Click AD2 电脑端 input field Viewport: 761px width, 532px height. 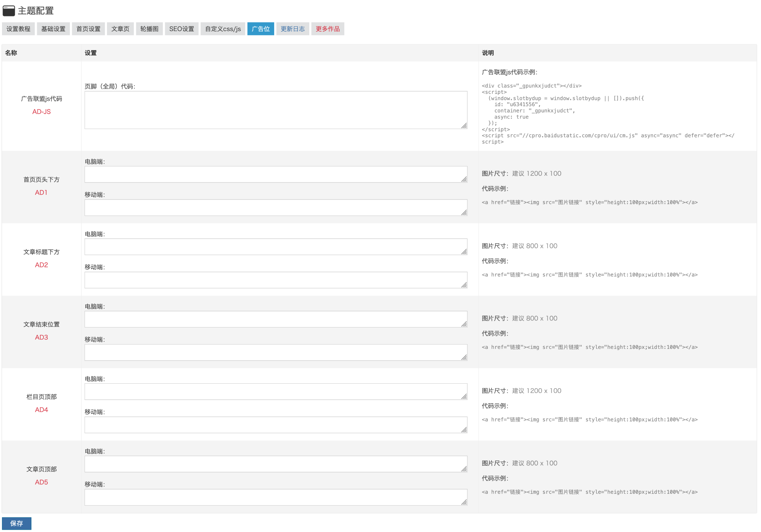276,247
